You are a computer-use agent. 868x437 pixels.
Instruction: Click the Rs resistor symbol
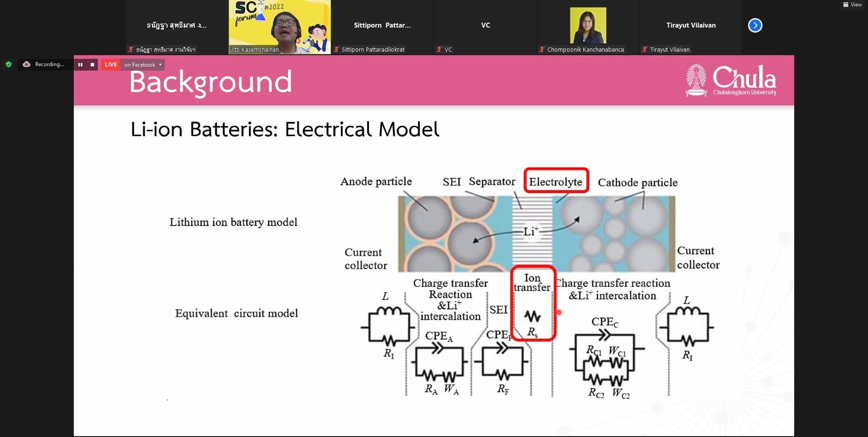click(x=532, y=316)
